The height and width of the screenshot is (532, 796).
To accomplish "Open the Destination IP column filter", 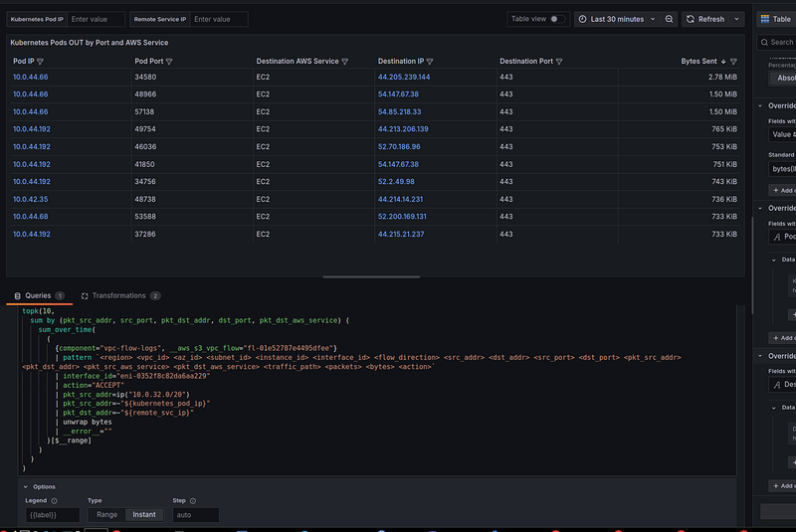I will pyautogui.click(x=430, y=62).
